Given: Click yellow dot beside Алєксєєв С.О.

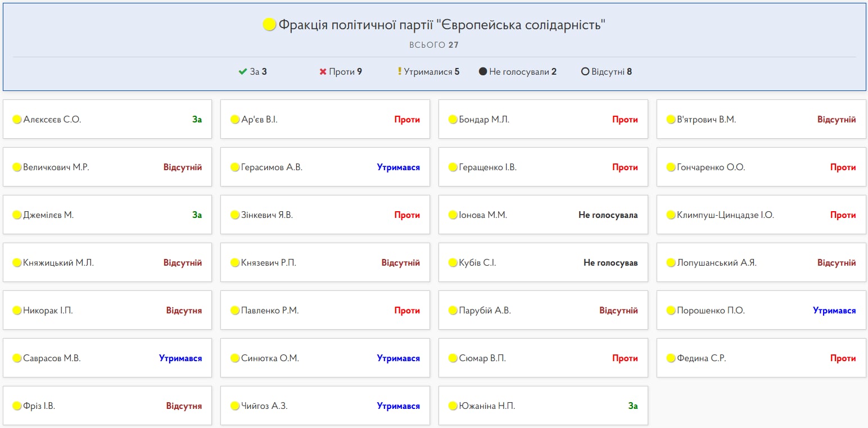Looking at the screenshot, I should [x=17, y=120].
